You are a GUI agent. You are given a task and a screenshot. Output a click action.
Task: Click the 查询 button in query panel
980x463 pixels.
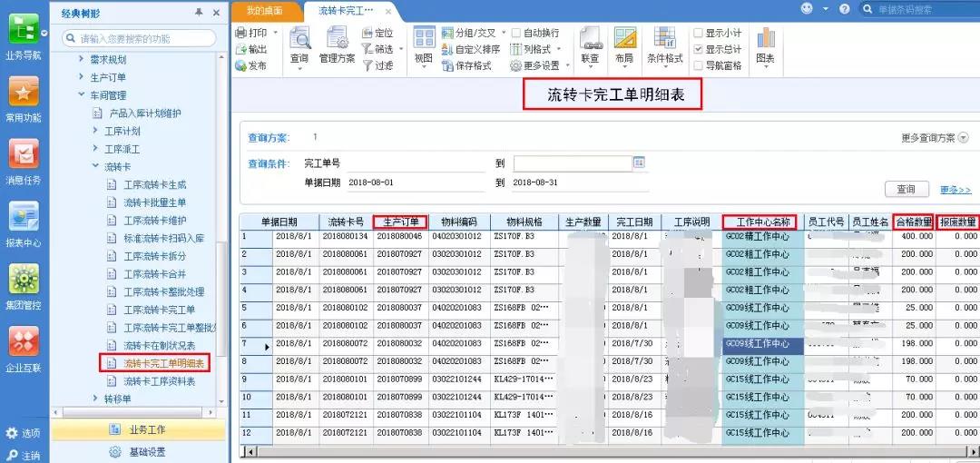tap(906, 189)
